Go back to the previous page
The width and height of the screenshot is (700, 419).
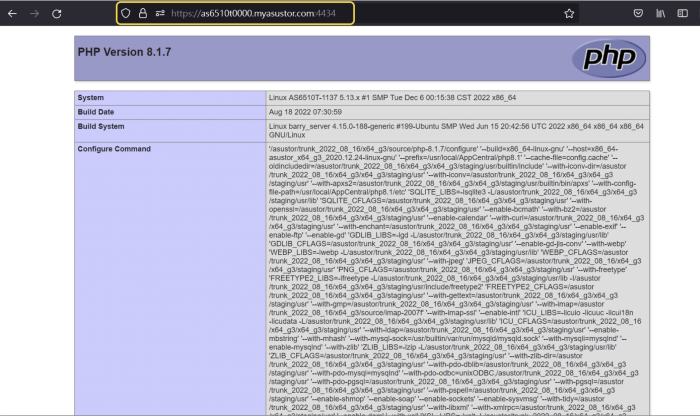(14, 14)
